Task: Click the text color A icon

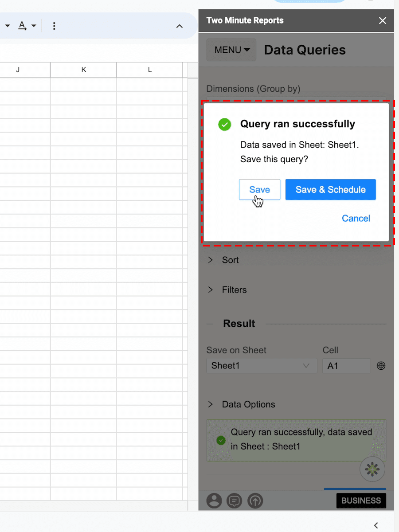Action: click(22, 26)
